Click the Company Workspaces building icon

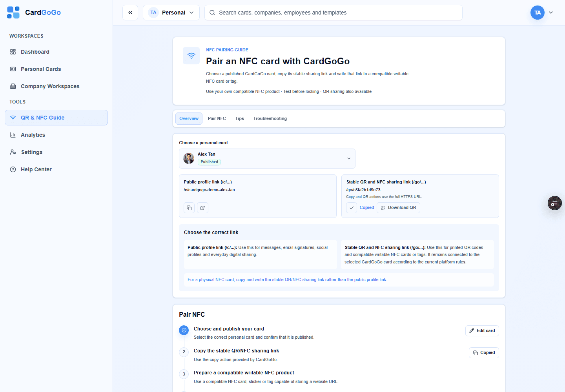click(13, 86)
